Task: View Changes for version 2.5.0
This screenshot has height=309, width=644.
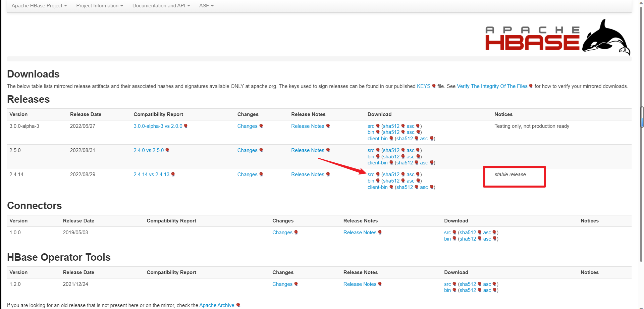Action: click(x=247, y=150)
